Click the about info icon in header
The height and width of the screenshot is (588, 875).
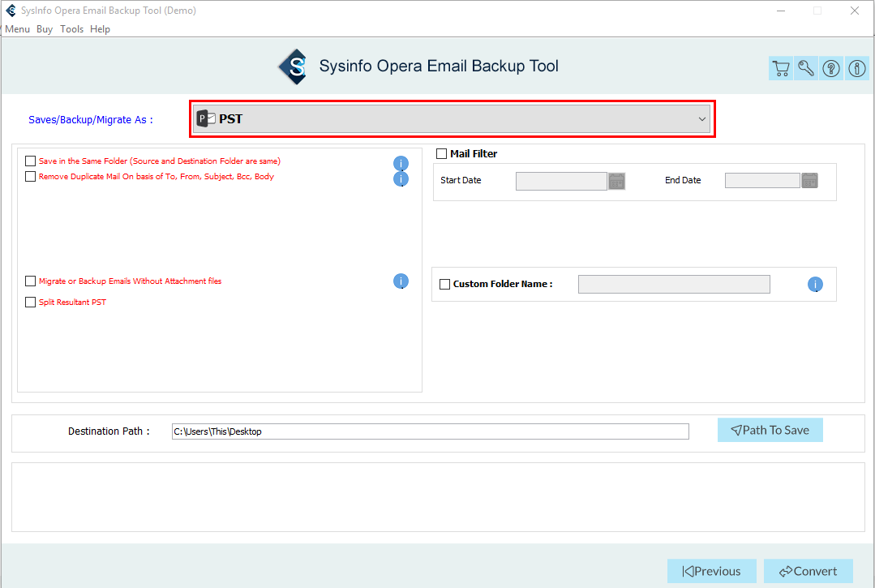(x=856, y=69)
